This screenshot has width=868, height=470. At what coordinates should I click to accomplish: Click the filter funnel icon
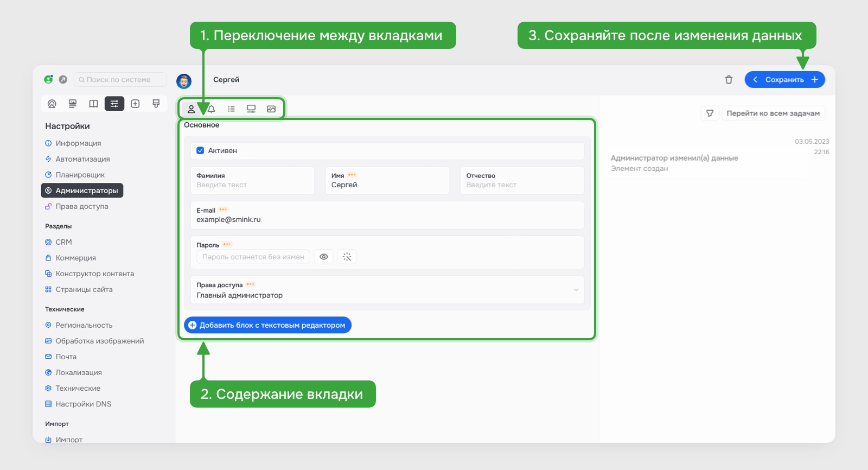click(710, 113)
